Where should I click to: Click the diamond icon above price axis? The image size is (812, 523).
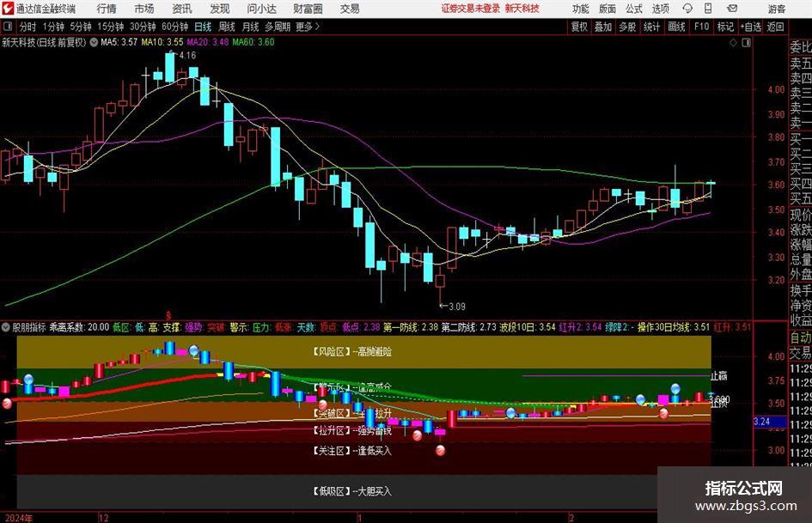tap(733, 42)
